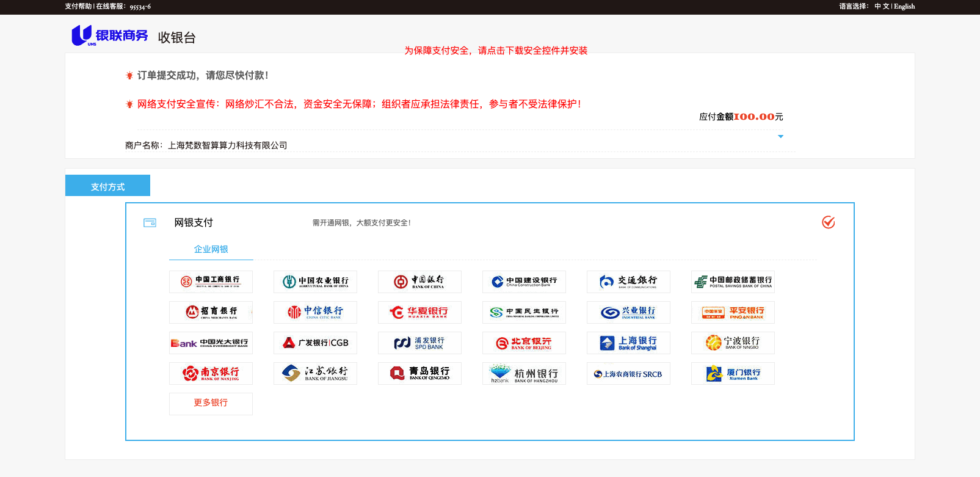
Task: Select China Minsheng Bank (中国民生银行)
Action: pyautogui.click(x=524, y=312)
